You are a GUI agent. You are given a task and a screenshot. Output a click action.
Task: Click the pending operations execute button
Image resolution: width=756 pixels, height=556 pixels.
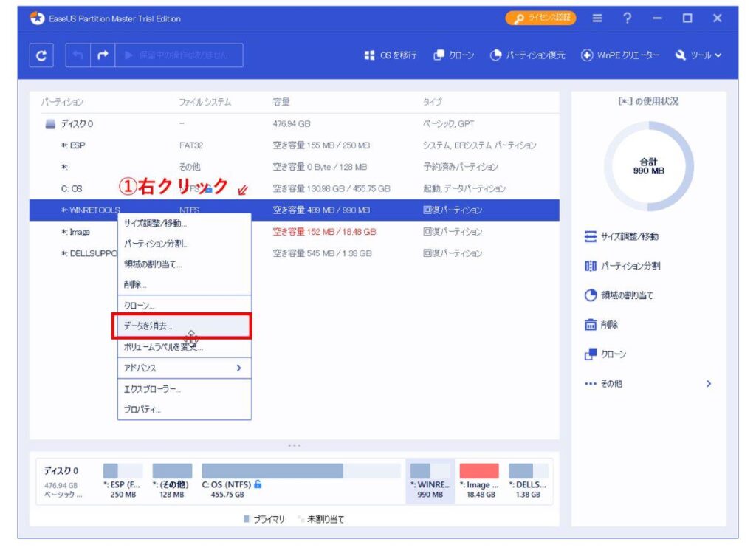coord(179,55)
